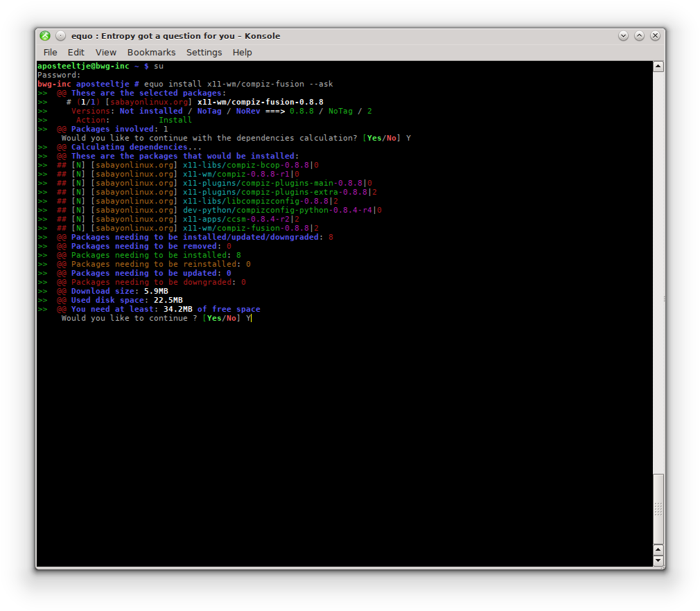Click the Konsole application icon in the title bar

[44, 35]
